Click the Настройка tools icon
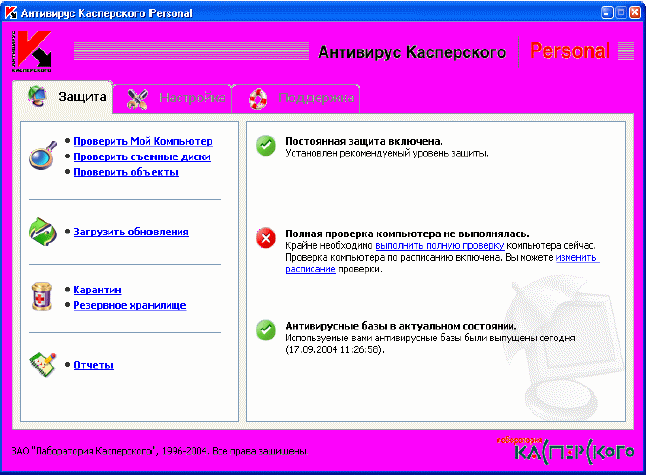 pos(137,99)
